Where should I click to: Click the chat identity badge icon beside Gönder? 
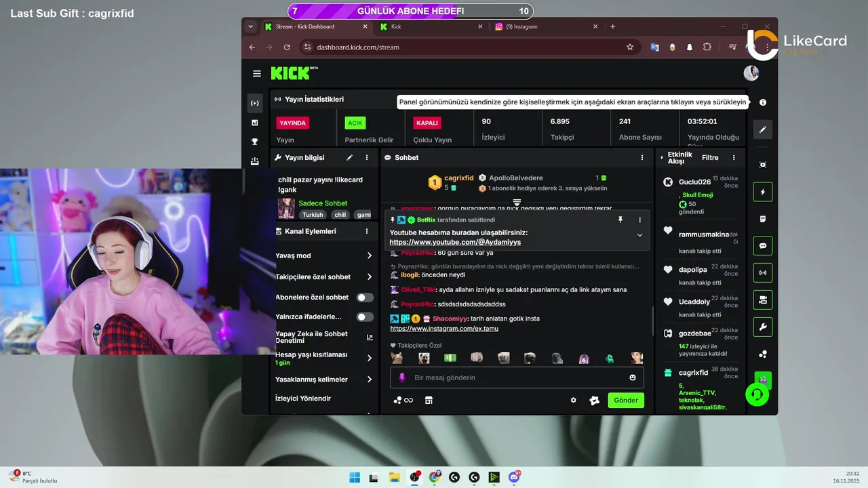coord(594,400)
